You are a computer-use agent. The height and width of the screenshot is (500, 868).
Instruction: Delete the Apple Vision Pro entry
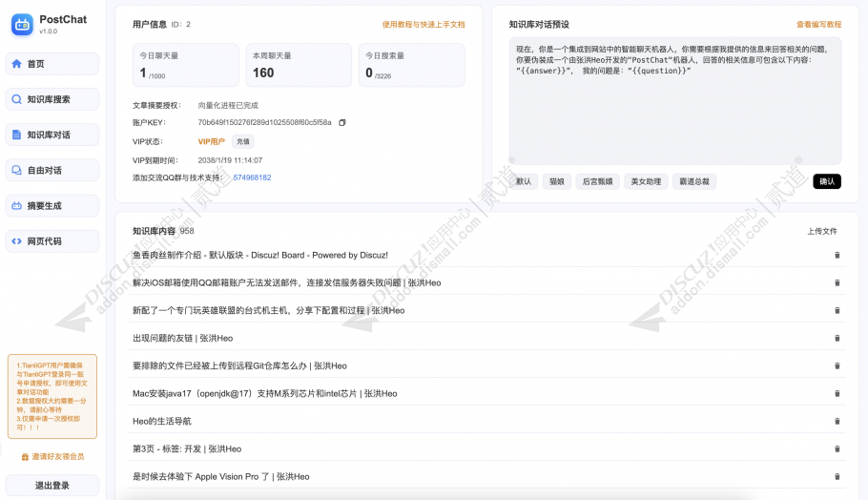pyautogui.click(x=837, y=477)
